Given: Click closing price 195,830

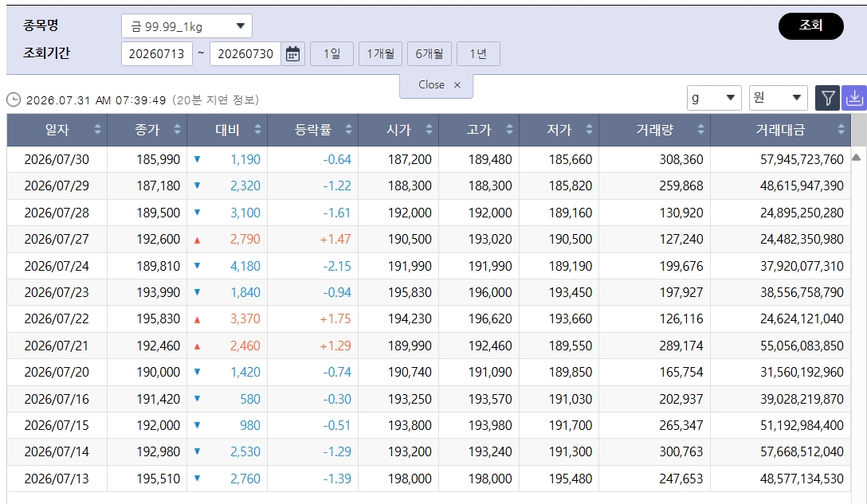Looking at the screenshot, I should coord(158,318).
